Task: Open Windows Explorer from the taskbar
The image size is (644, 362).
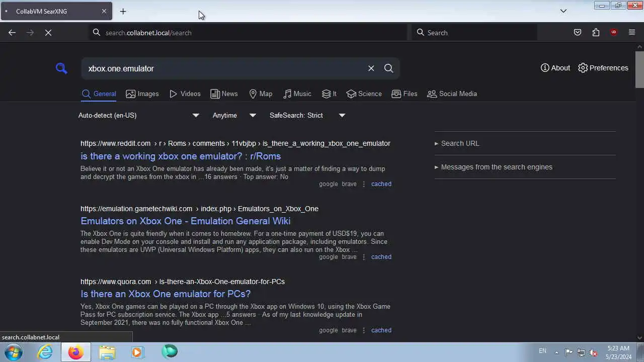Action: point(107,352)
